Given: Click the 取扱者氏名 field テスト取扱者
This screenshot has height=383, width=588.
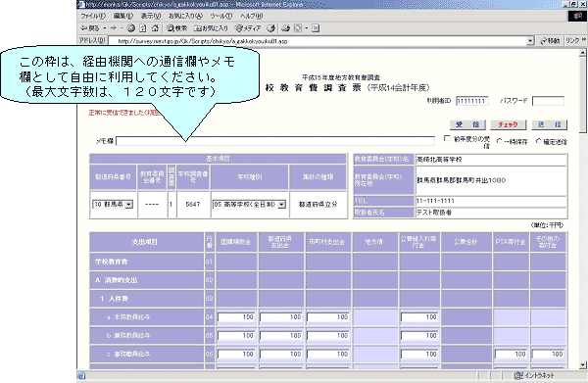Looking at the screenshot, I should tap(491, 213).
